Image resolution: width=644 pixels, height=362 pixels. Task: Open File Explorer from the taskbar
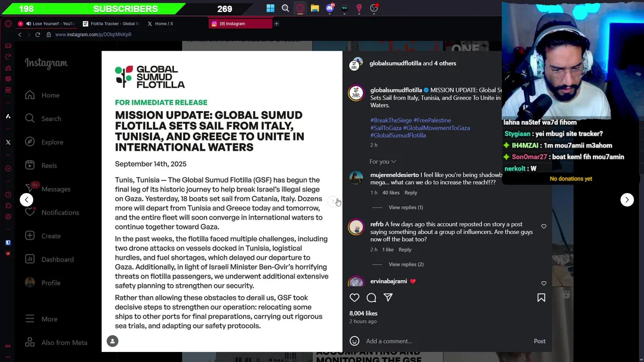(x=315, y=8)
